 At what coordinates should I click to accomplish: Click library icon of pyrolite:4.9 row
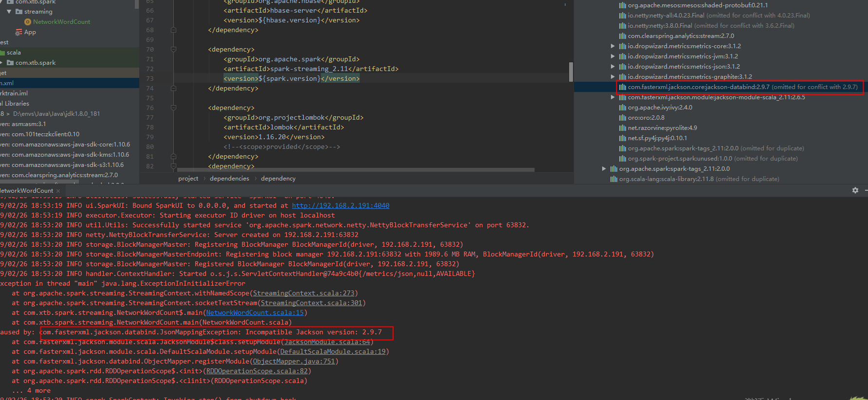(x=622, y=128)
